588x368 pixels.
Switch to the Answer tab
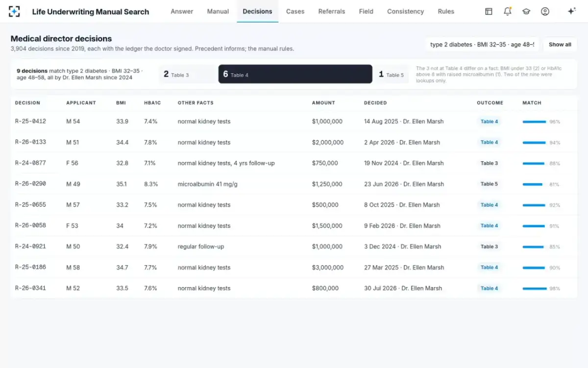(182, 11)
